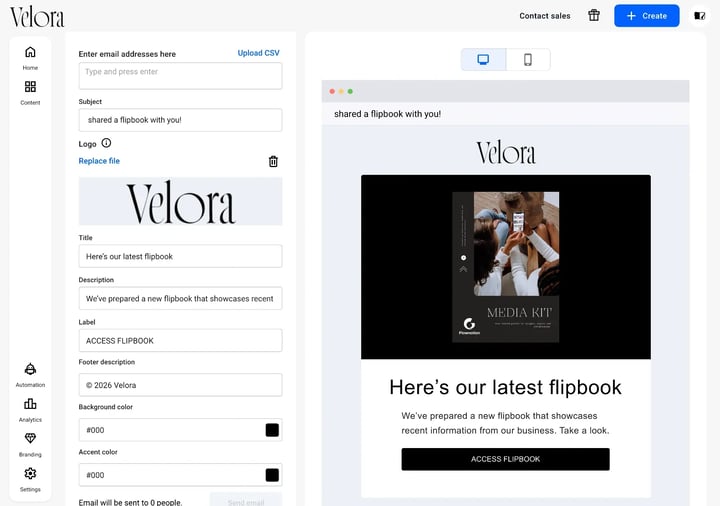This screenshot has width=720, height=506.
Task: Click into the Description input field
Action: click(180, 298)
